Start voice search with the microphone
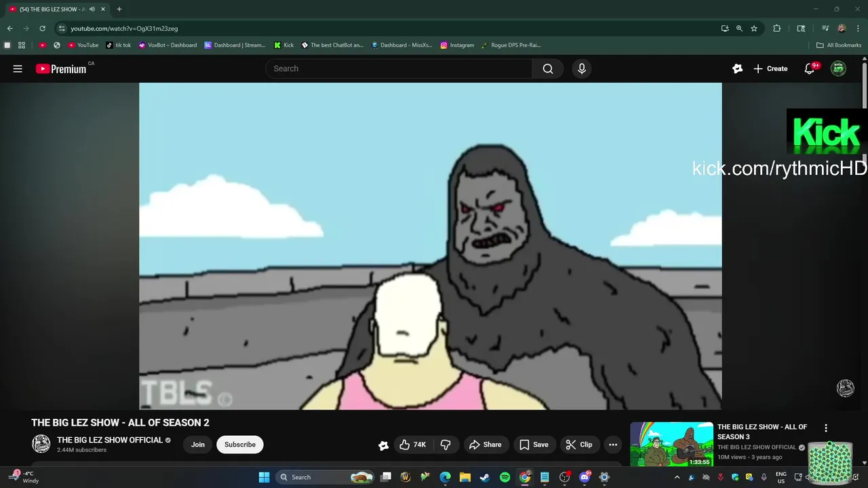The height and width of the screenshot is (488, 868). click(x=581, y=68)
